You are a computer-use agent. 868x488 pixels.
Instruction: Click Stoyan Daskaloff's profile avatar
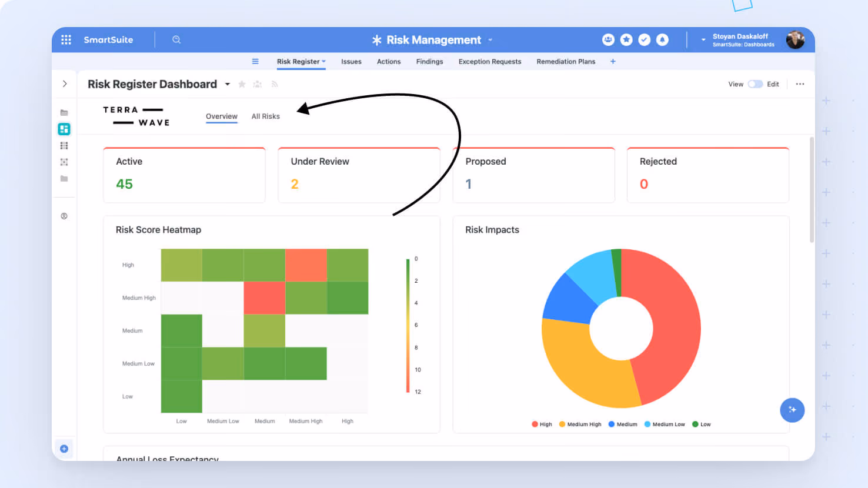[795, 39]
